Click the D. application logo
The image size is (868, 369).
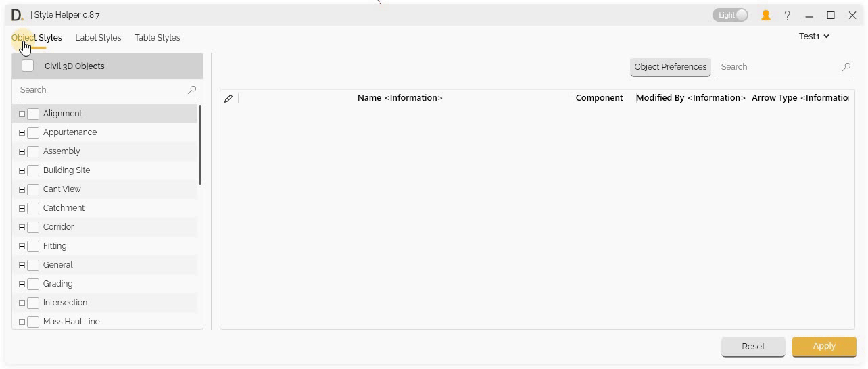tap(17, 15)
